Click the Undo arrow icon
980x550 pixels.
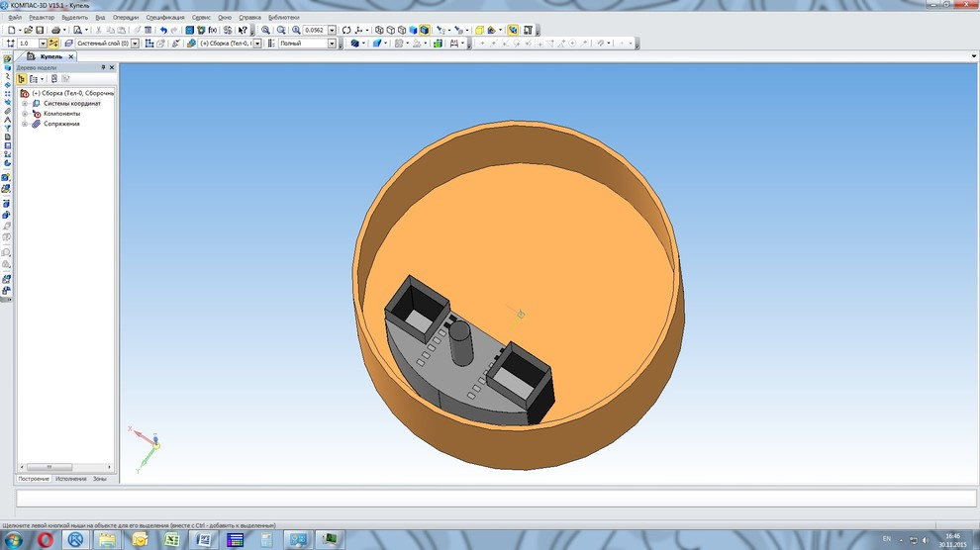coord(163,31)
